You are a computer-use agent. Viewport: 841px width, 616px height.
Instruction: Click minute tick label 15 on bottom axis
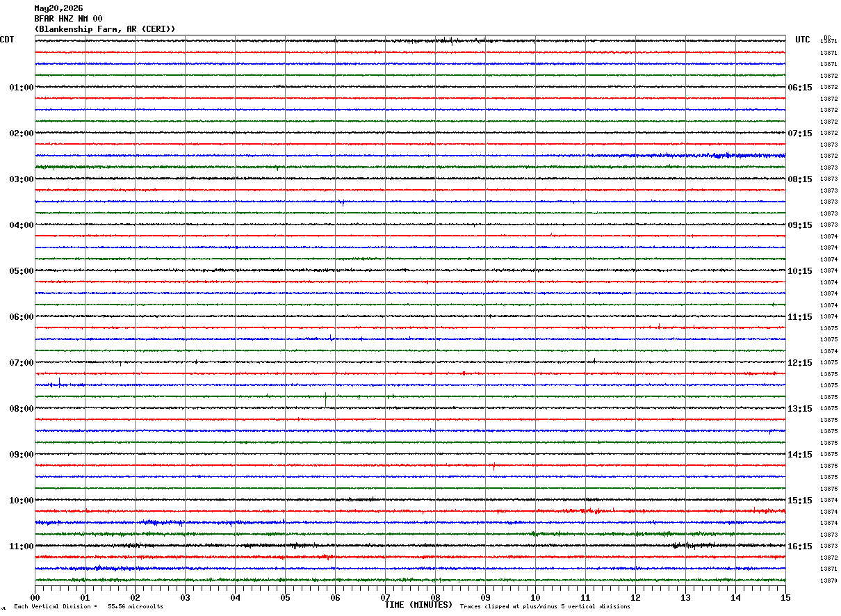(785, 597)
